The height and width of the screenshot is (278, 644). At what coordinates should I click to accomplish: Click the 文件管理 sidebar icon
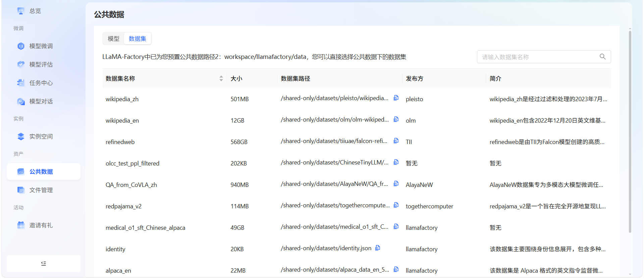[21, 190]
